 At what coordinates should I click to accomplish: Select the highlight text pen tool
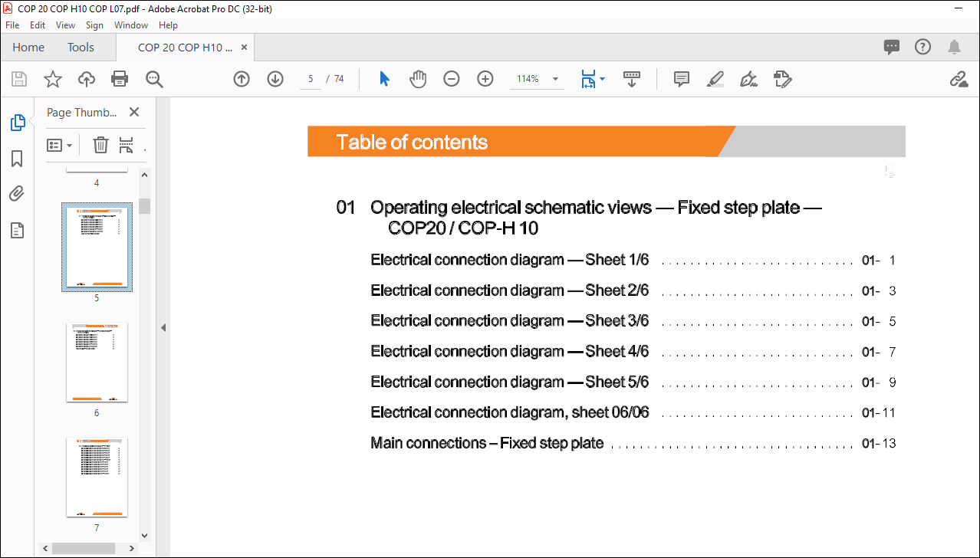point(715,79)
